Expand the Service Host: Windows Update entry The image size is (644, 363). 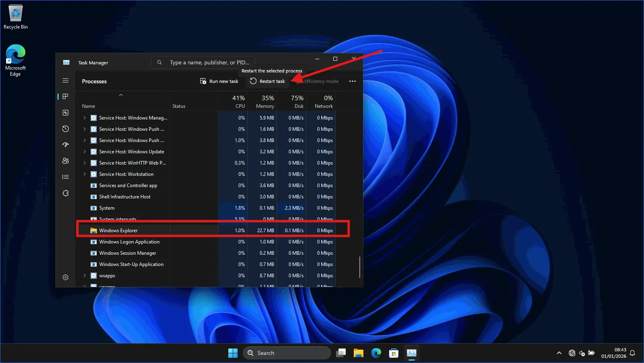[84, 152]
